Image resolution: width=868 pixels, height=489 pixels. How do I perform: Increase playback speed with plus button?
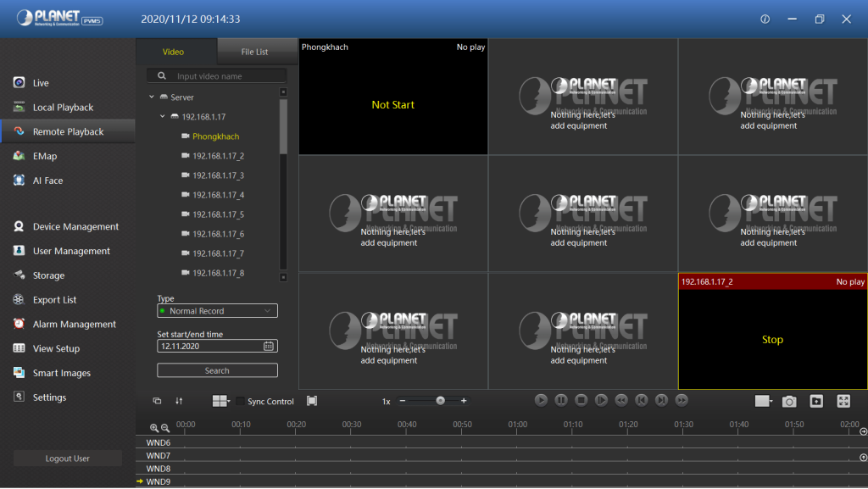pyautogui.click(x=464, y=401)
